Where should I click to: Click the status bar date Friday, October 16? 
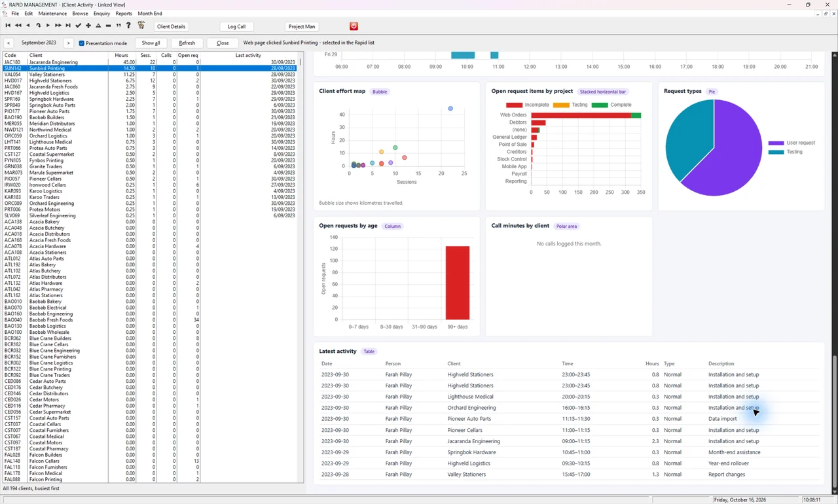pos(755,499)
